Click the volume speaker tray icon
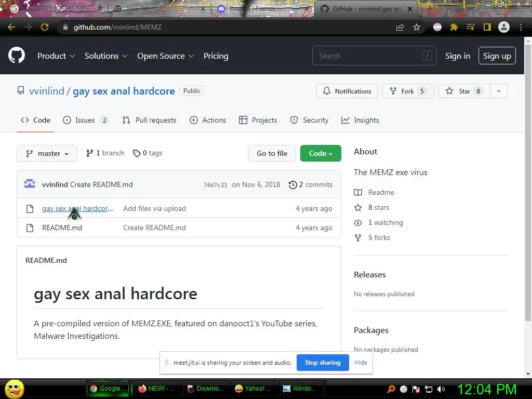The height and width of the screenshot is (399, 532). click(441, 389)
